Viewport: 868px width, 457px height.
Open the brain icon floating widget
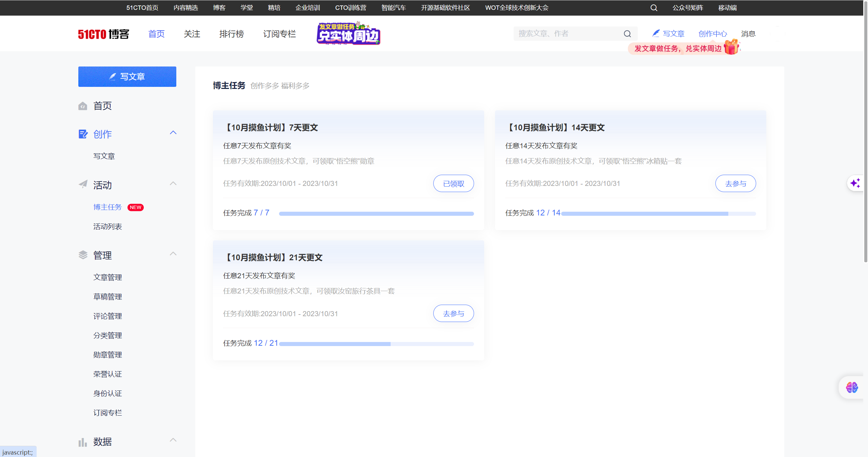click(851, 387)
